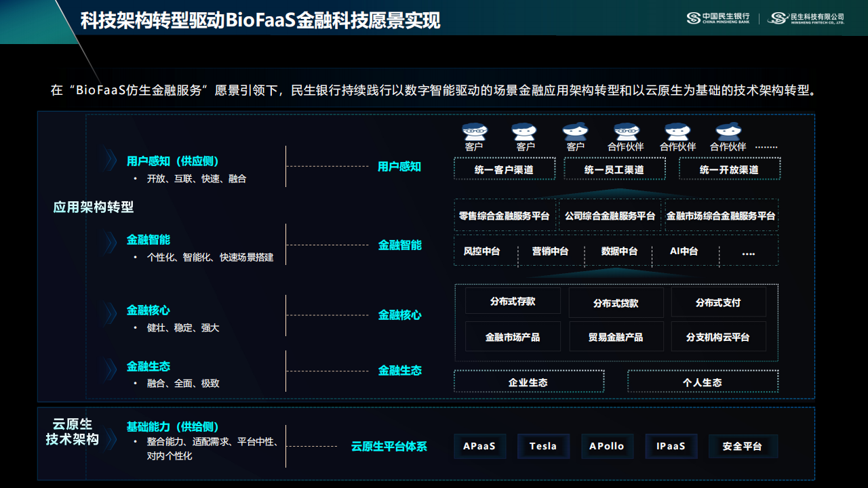Click the chevron arrow beside 金融生态 heading
This screenshot has width=868, height=488.
point(108,369)
